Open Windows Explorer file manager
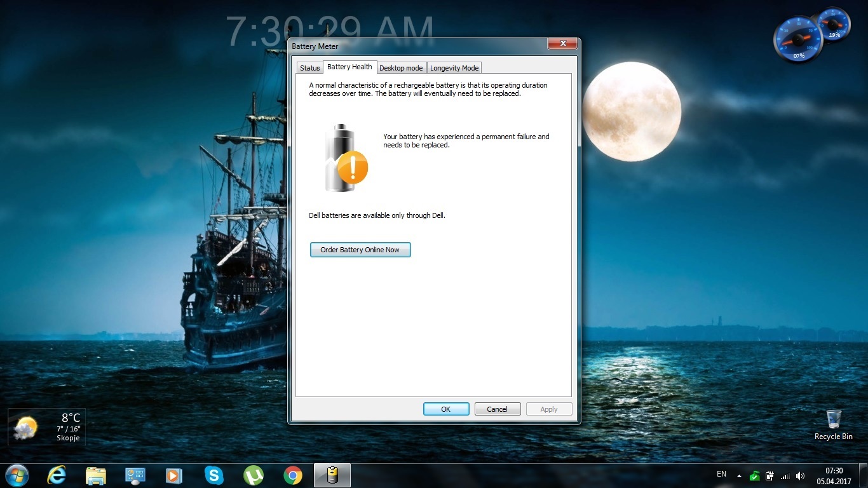Viewport: 868px width, 488px height. point(96,475)
